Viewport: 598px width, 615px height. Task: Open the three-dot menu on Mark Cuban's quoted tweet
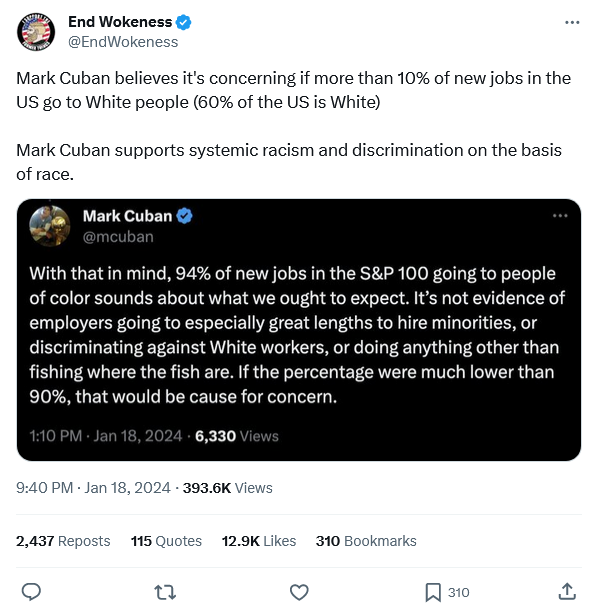pos(560,216)
